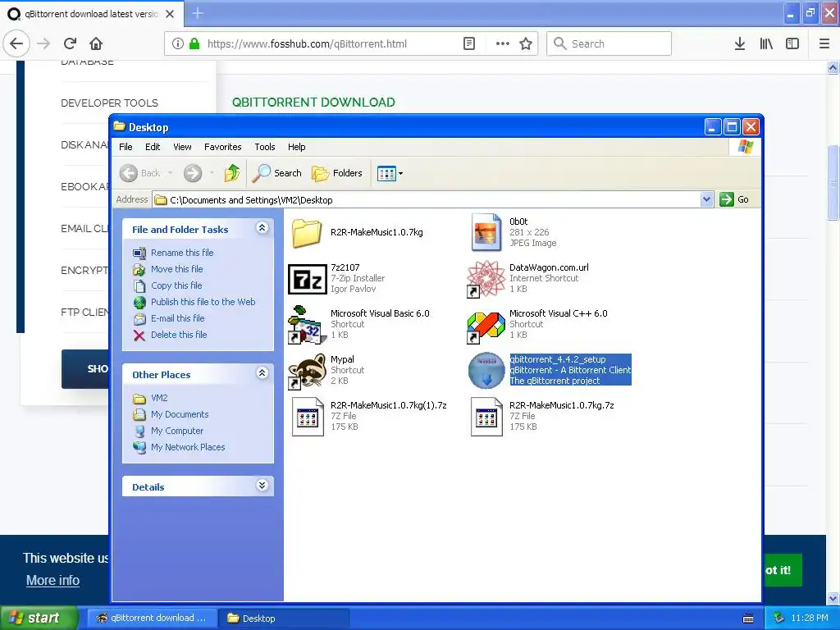This screenshot has height=630, width=840.
Task: Open the View menu in Explorer
Action: (x=182, y=147)
